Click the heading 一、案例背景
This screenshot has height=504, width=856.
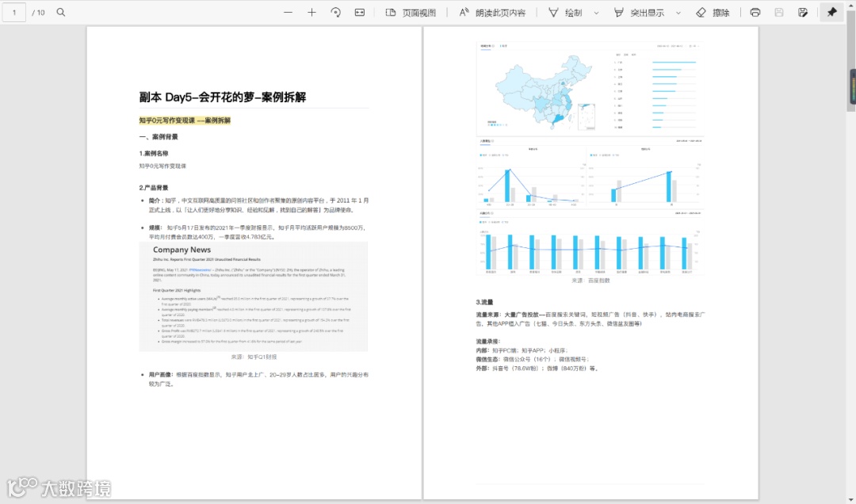point(159,136)
